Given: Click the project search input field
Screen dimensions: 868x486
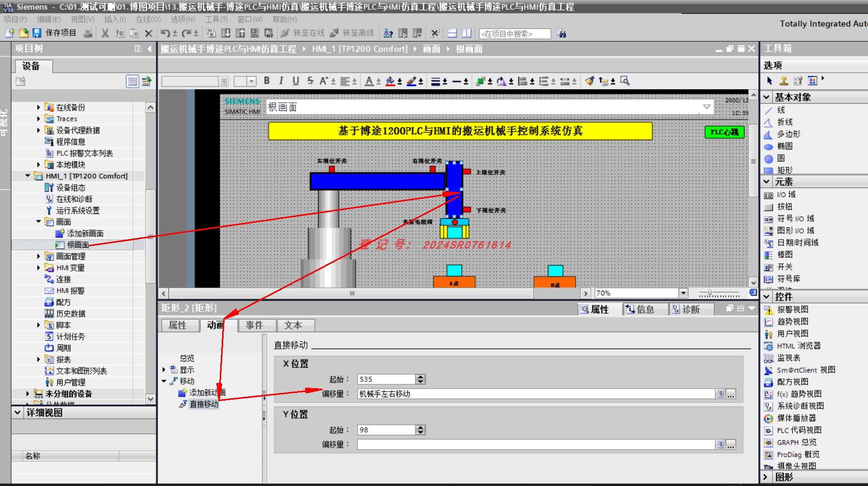Looking at the screenshot, I should (x=515, y=34).
